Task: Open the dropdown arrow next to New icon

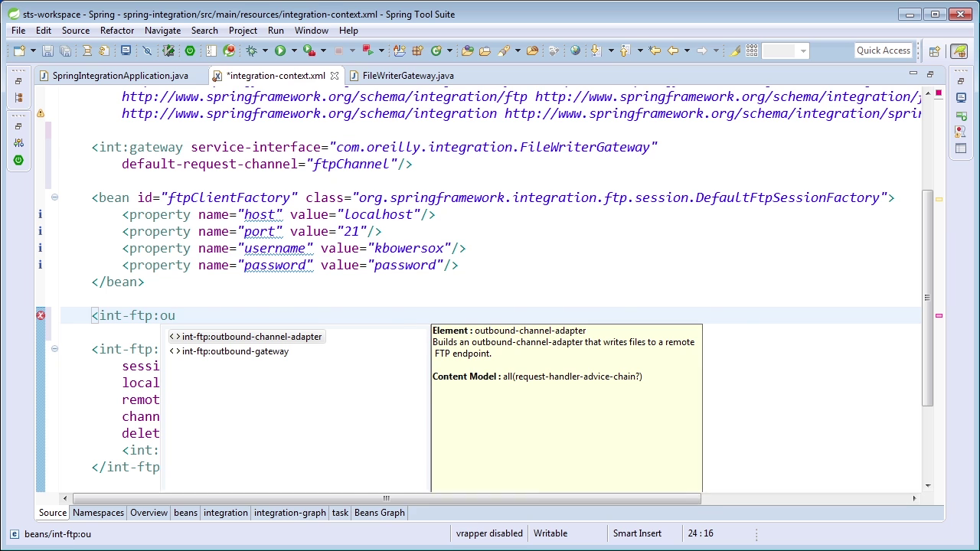Action: coord(33,51)
